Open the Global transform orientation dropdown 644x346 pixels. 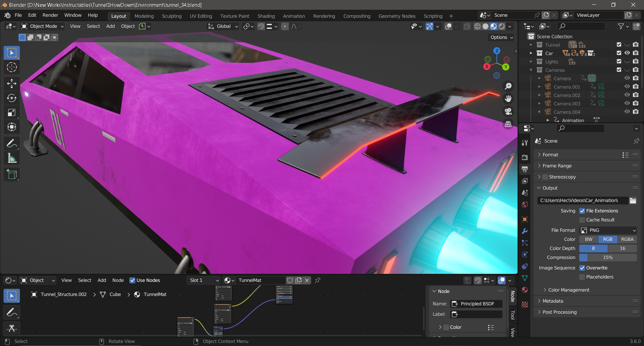[x=223, y=26]
